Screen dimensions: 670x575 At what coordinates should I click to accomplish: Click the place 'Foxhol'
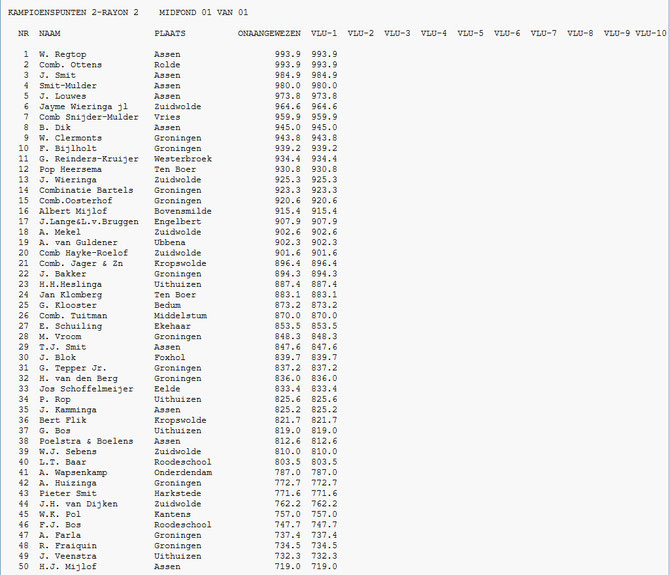pos(170,358)
